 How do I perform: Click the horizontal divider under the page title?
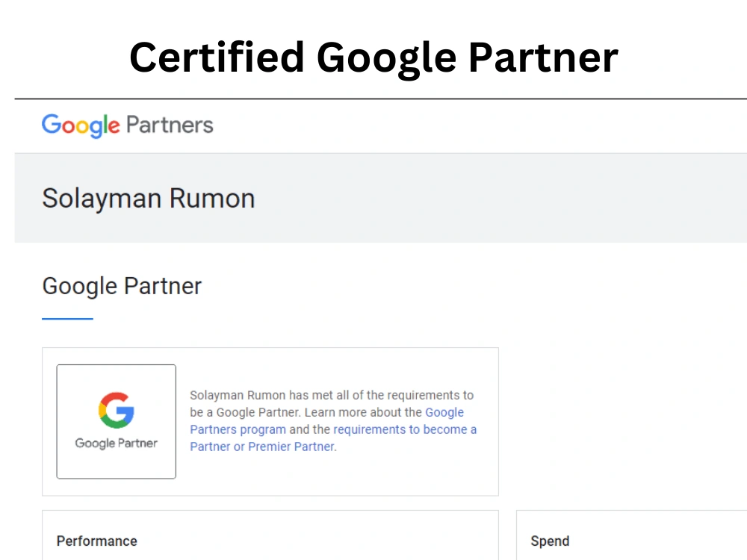click(381, 99)
